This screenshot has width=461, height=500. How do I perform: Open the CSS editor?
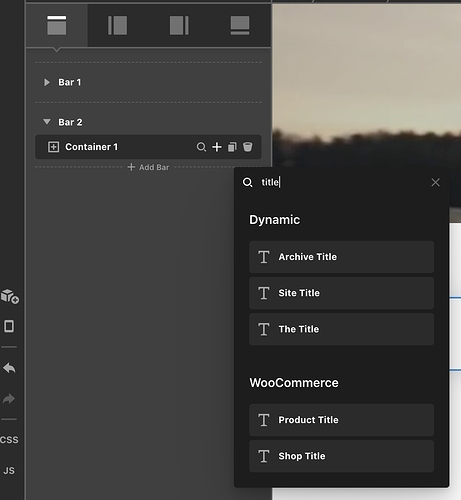coord(9,440)
